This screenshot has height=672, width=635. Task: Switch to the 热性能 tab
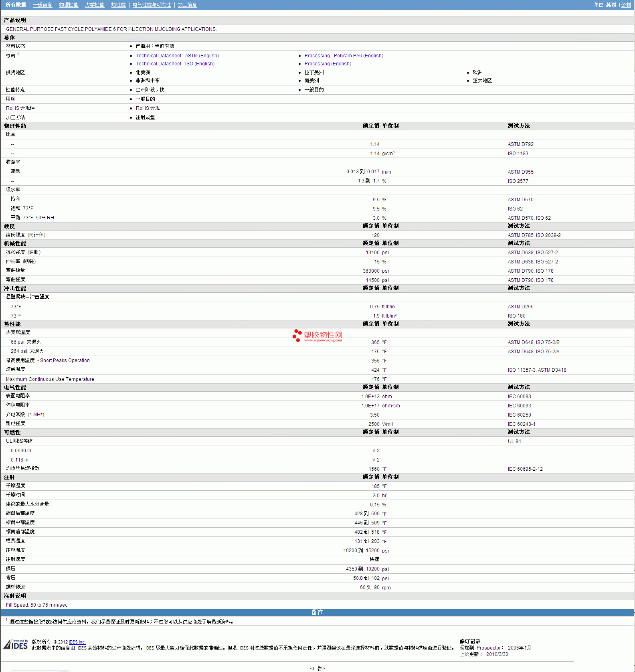[x=118, y=5]
